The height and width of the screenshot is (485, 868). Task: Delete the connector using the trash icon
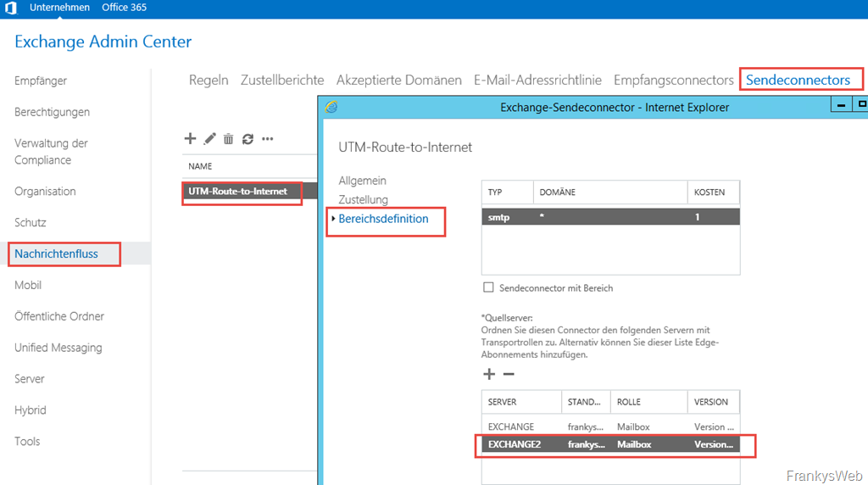(228, 139)
